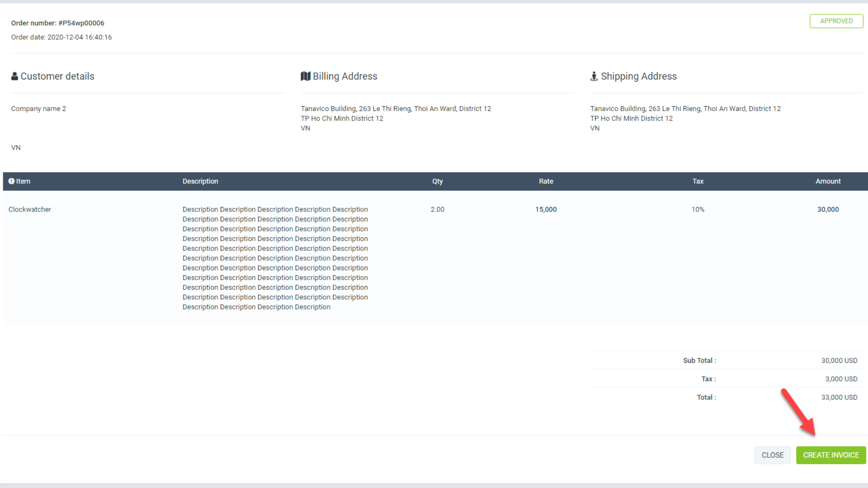Click the Tax column header
Viewport: 868px width, 488px height.
[x=698, y=181]
